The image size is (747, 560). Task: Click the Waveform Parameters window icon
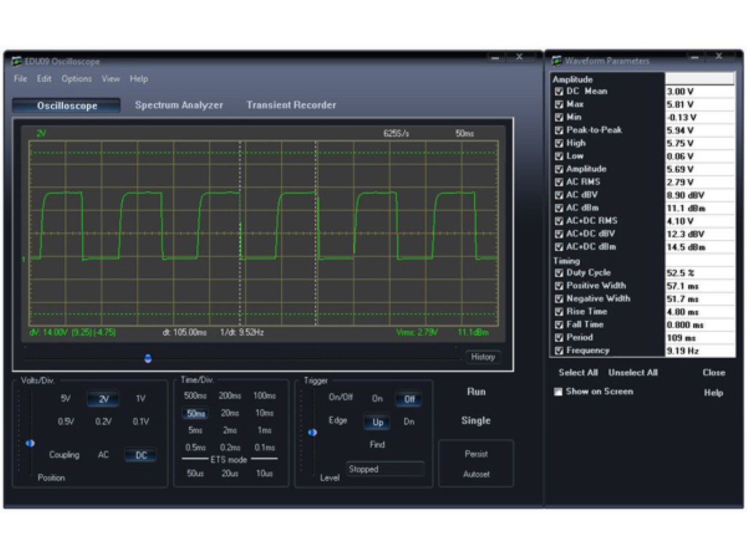click(557, 61)
